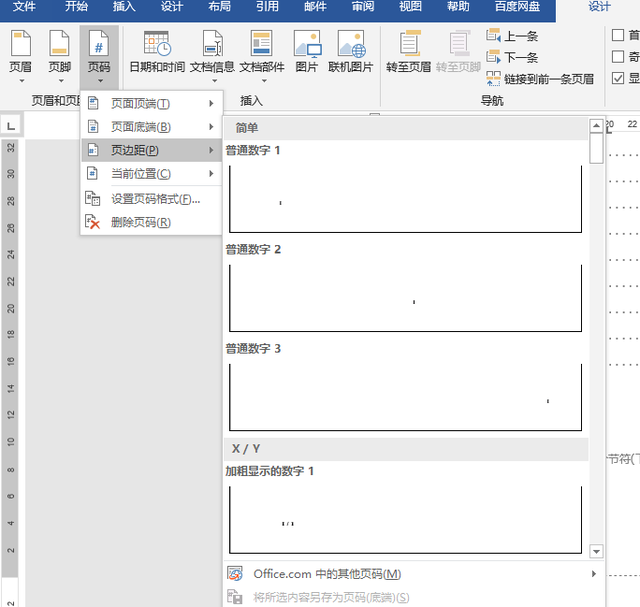
Task: Switch to the 布局 layout tab
Action: pos(220,7)
